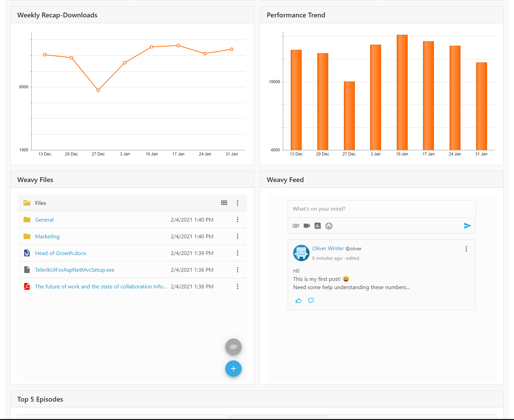514x420 pixels.
Task: Like Oliver Winter's first post
Action: pyautogui.click(x=298, y=300)
